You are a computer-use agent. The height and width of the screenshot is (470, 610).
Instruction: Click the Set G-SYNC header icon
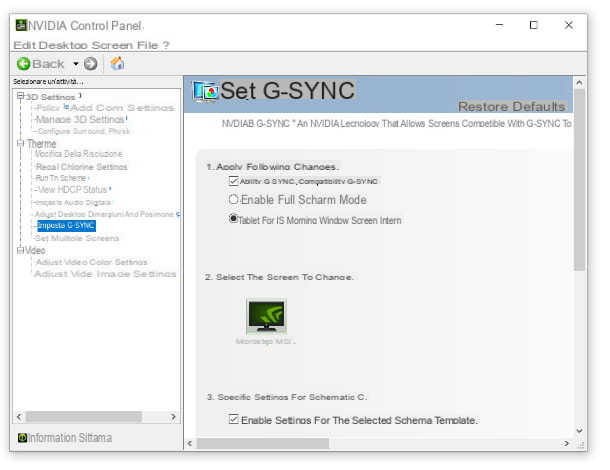click(x=205, y=92)
